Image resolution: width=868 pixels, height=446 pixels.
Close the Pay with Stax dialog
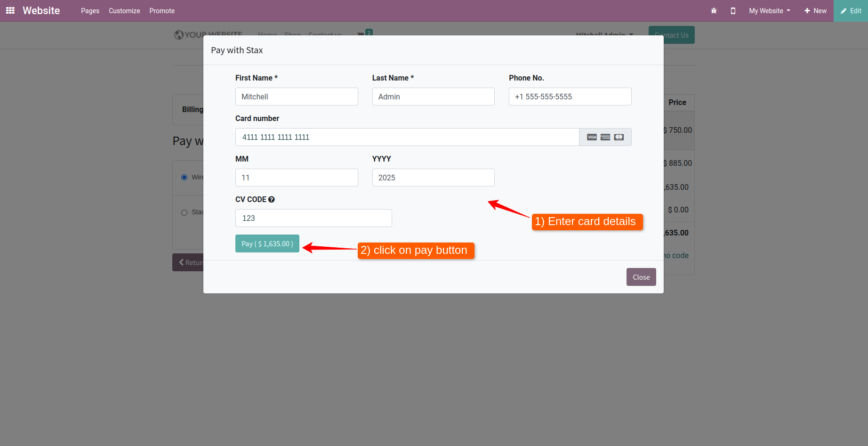641,277
